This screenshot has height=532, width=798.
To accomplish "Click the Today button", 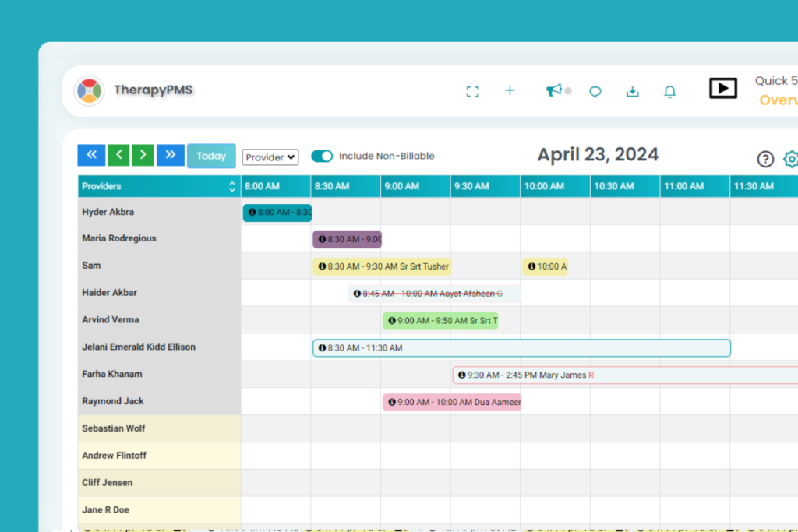I will (211, 156).
